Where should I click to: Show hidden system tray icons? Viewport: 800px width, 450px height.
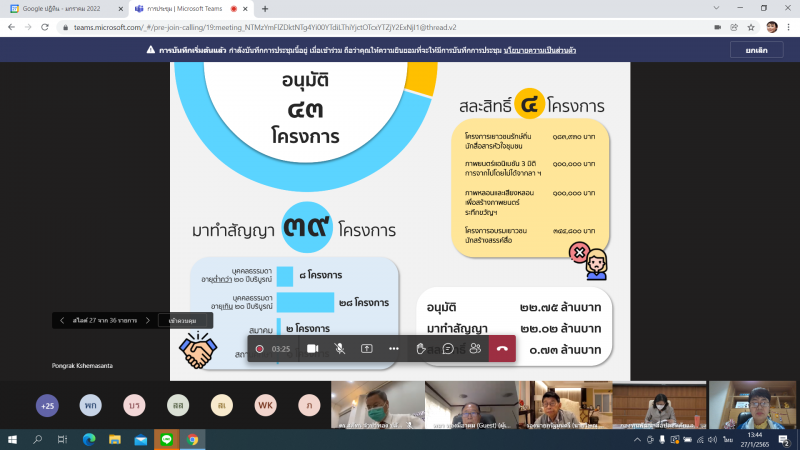point(637,439)
